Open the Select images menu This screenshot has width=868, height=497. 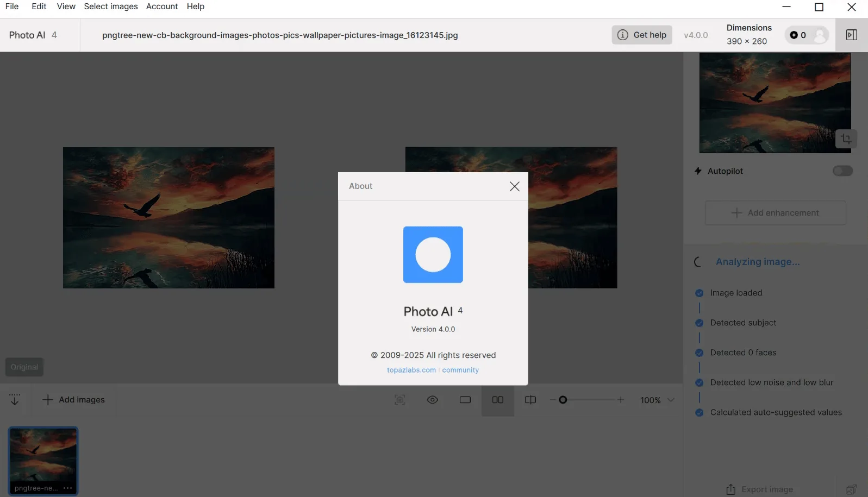pyautogui.click(x=111, y=7)
